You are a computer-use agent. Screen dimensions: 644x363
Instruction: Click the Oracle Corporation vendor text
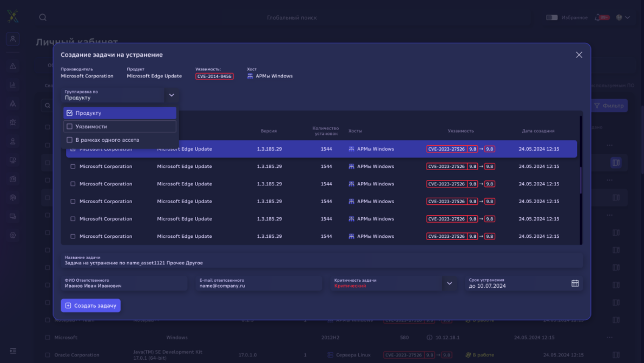(77, 355)
